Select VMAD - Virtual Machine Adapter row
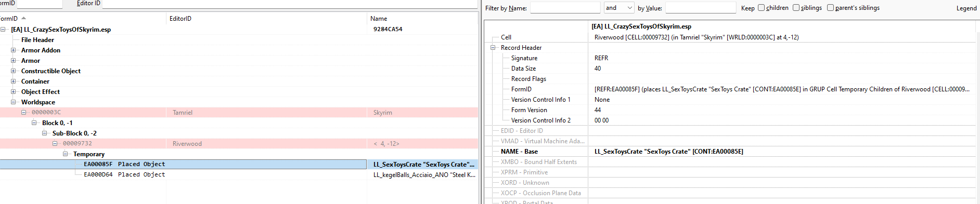The width and height of the screenshot is (980, 204). tap(730, 141)
